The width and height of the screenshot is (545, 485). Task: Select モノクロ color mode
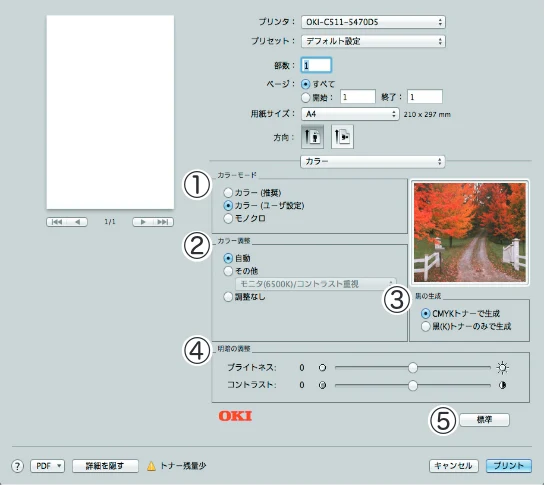(x=228, y=218)
